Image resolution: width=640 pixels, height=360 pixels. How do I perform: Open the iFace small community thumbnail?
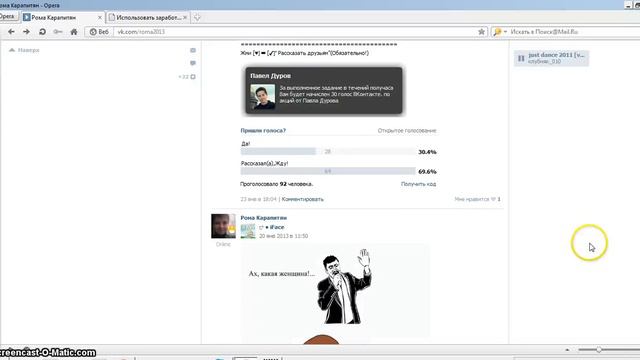click(x=248, y=231)
